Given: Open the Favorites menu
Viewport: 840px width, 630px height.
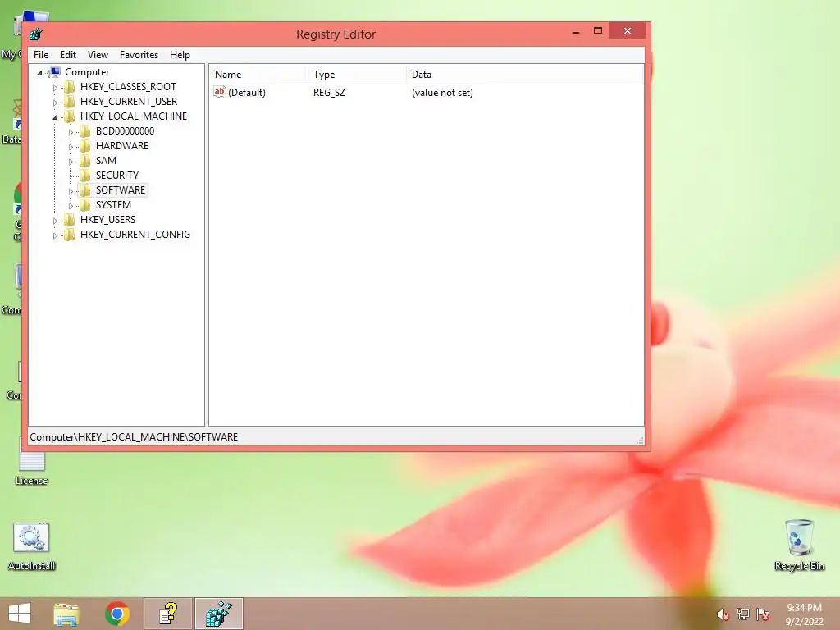Looking at the screenshot, I should [x=139, y=55].
